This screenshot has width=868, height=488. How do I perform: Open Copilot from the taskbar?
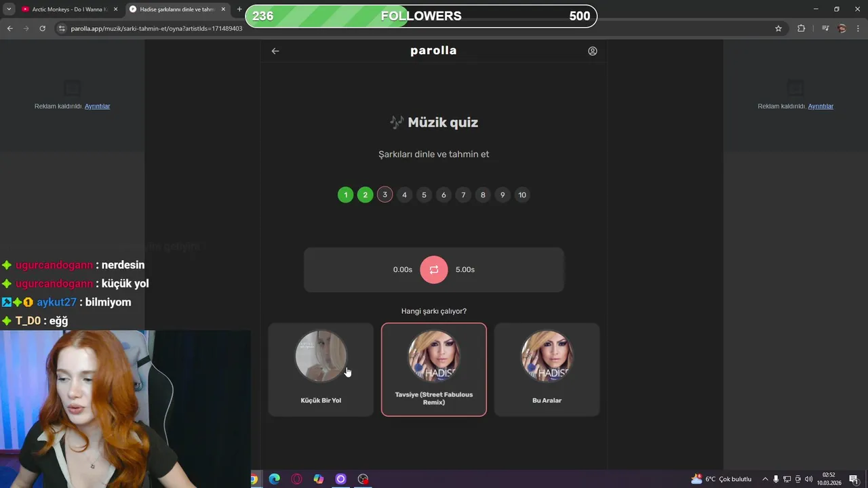pos(319,479)
